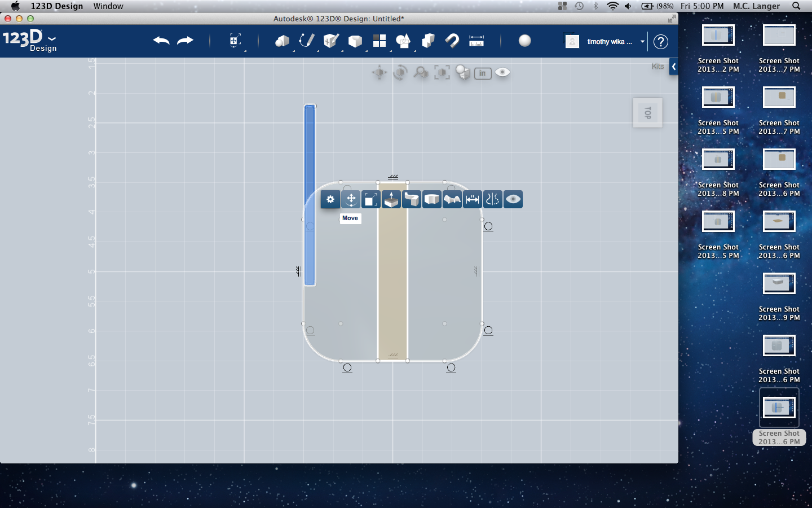Viewport: 812px width, 508px height.
Task: Open the 123D Design application menu logo
Action: pos(29,41)
